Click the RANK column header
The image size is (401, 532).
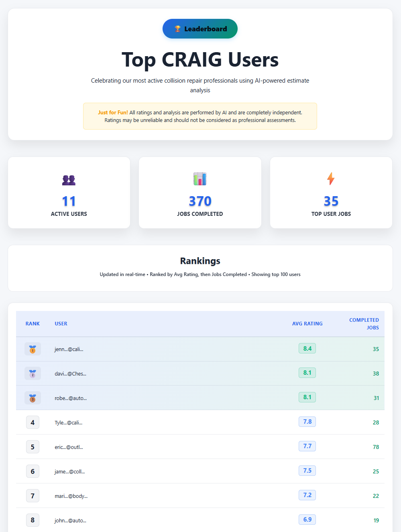point(33,323)
